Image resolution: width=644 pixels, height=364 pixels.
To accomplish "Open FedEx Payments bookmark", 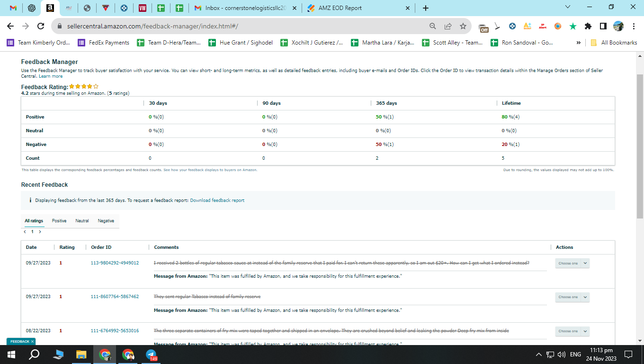I will click(x=103, y=43).
